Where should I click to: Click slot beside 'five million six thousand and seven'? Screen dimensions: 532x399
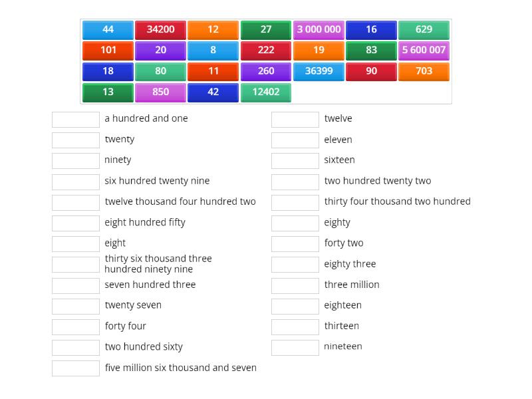coord(76,368)
